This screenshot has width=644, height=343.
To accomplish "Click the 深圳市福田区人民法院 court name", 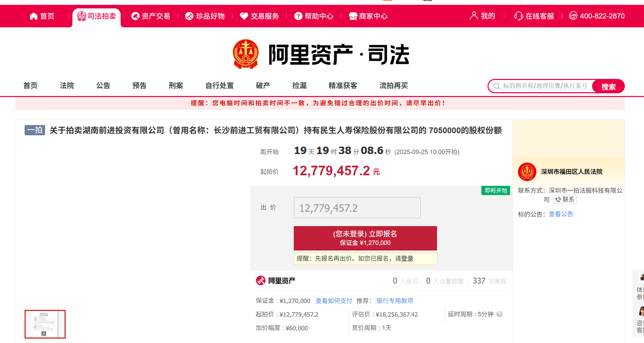I will [x=572, y=172].
